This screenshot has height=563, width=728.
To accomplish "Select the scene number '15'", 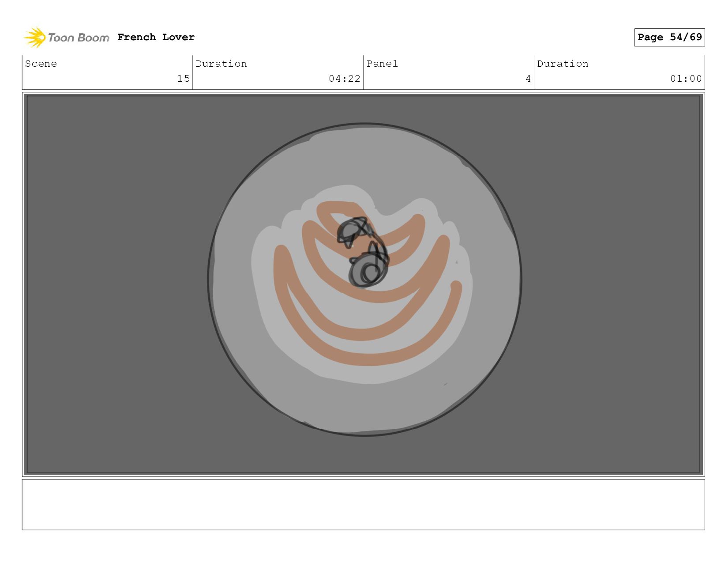I will tap(184, 79).
